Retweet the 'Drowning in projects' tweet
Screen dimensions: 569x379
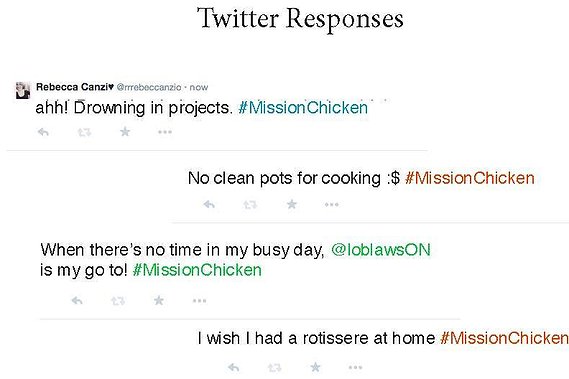pyautogui.click(x=84, y=132)
